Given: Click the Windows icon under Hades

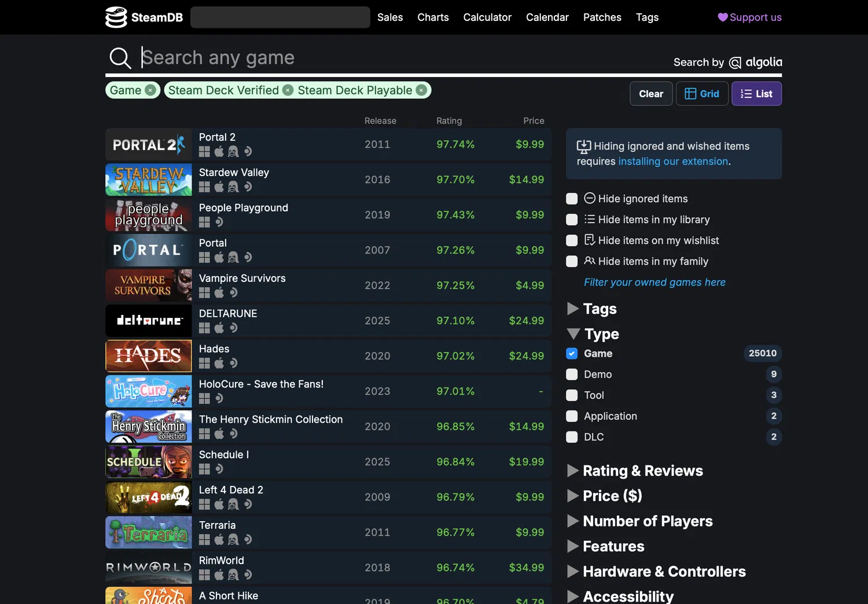Looking at the screenshot, I should point(204,364).
